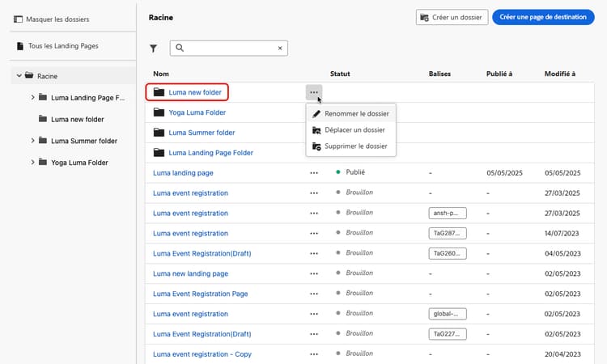This screenshot has width=607, height=364.
Task: Open more actions for Luma landing page
Action: point(314,172)
